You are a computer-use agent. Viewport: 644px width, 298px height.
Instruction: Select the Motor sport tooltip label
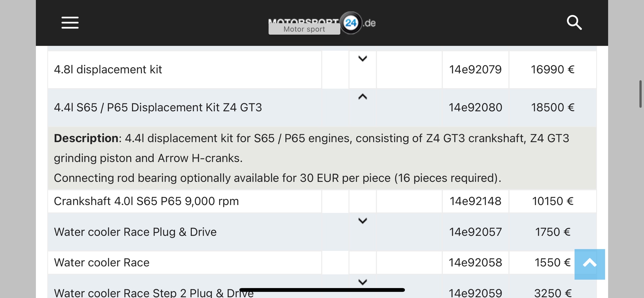304,29
